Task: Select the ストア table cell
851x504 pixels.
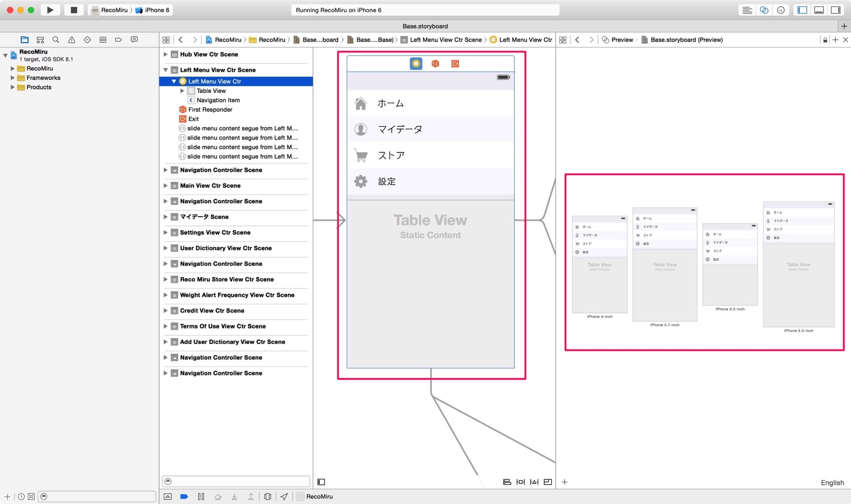Action: [431, 155]
